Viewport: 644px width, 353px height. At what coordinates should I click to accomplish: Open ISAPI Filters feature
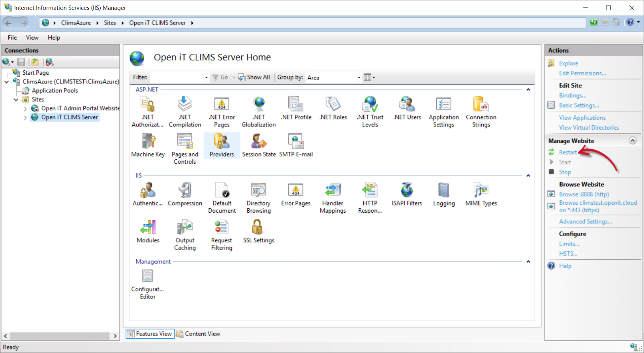pyautogui.click(x=407, y=194)
